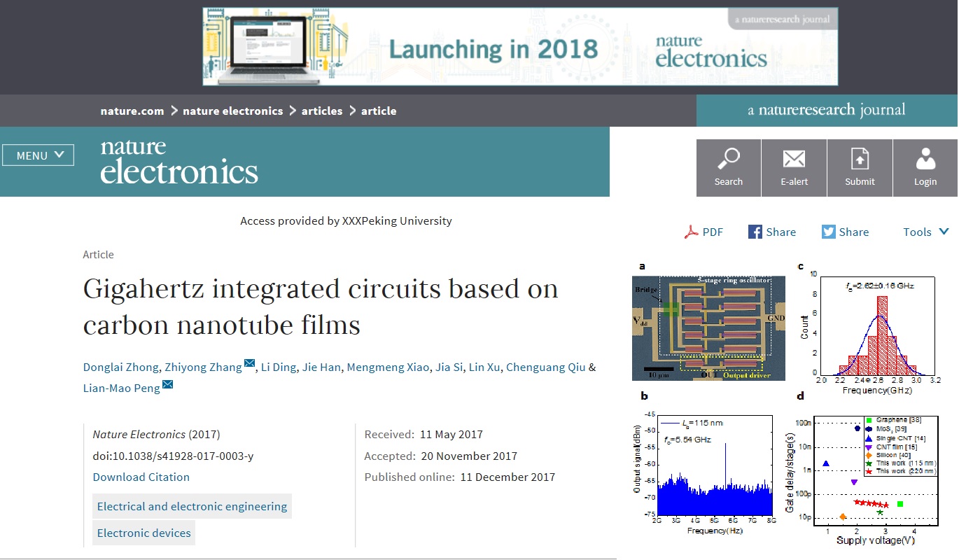Image resolution: width=959 pixels, height=560 pixels.
Task: Click email icon next to Zhiyong Zhang
Action: point(250,364)
